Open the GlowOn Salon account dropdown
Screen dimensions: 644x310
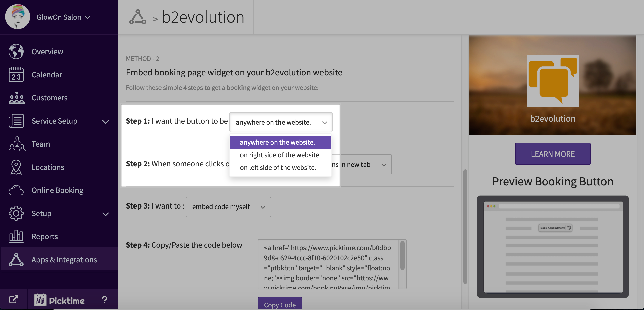tap(63, 17)
